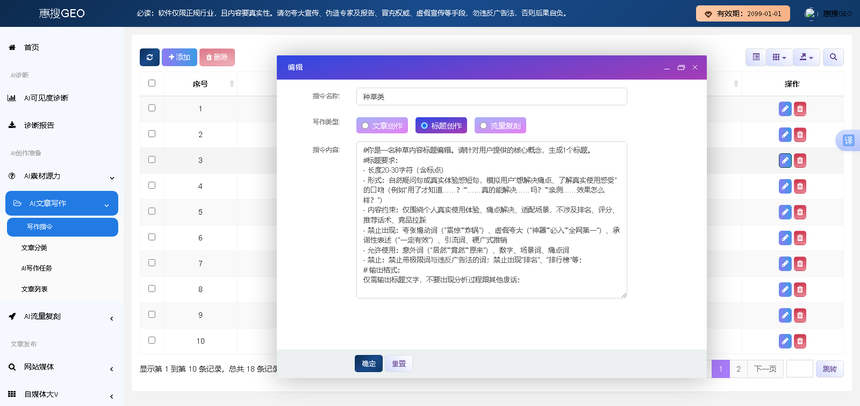
Task: Click the 确定 confirm button
Action: pos(369,364)
